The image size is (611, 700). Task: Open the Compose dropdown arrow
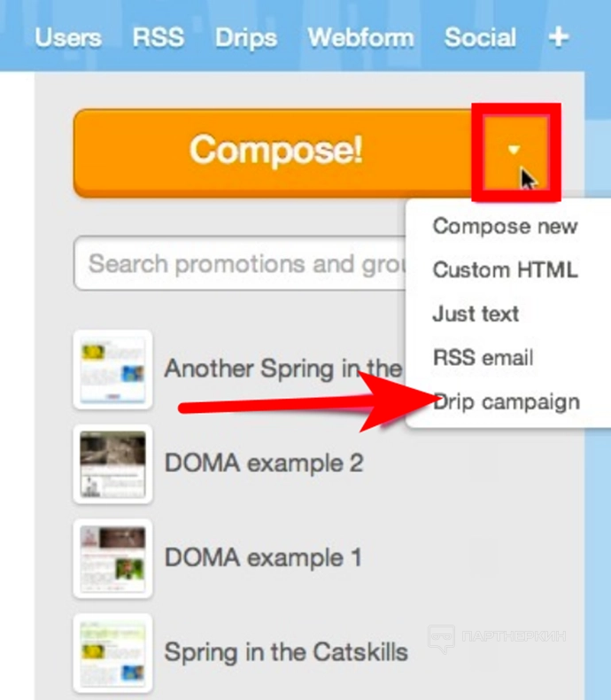pyautogui.click(x=514, y=151)
